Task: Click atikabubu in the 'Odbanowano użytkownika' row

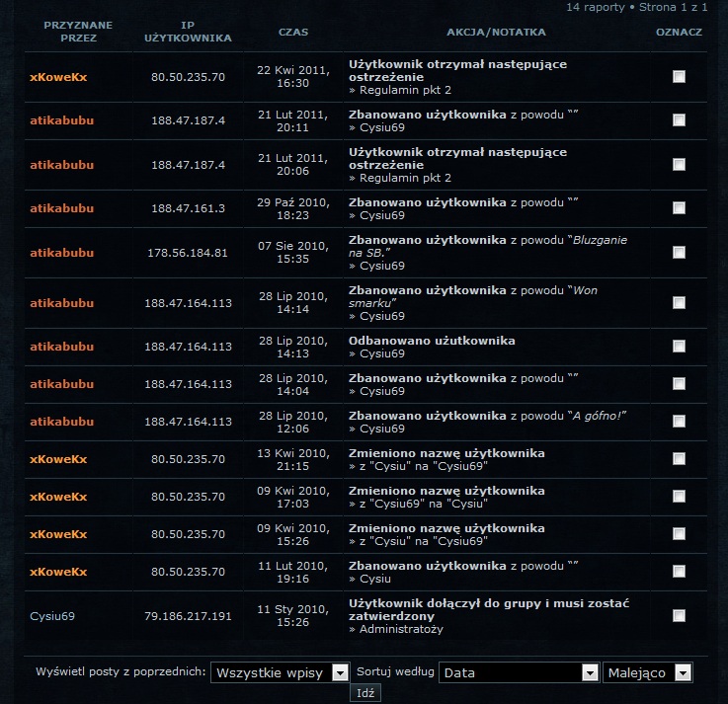Action: pyautogui.click(x=61, y=347)
